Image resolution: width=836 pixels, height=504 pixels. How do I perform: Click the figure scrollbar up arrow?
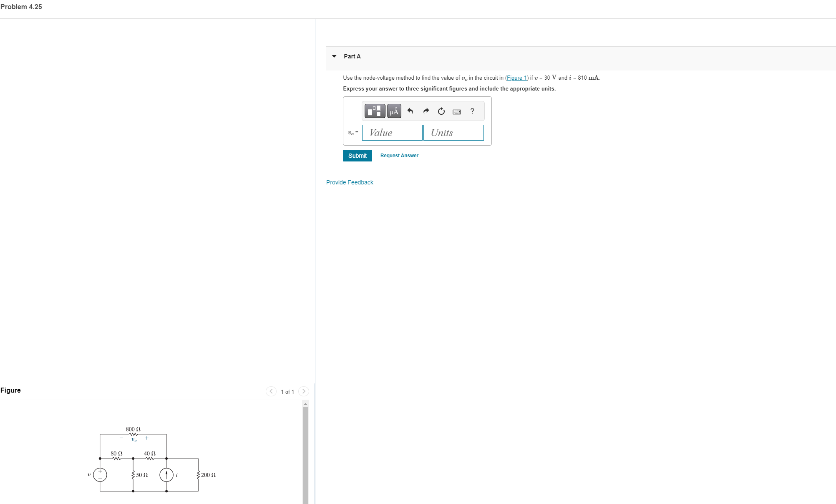coord(305,404)
